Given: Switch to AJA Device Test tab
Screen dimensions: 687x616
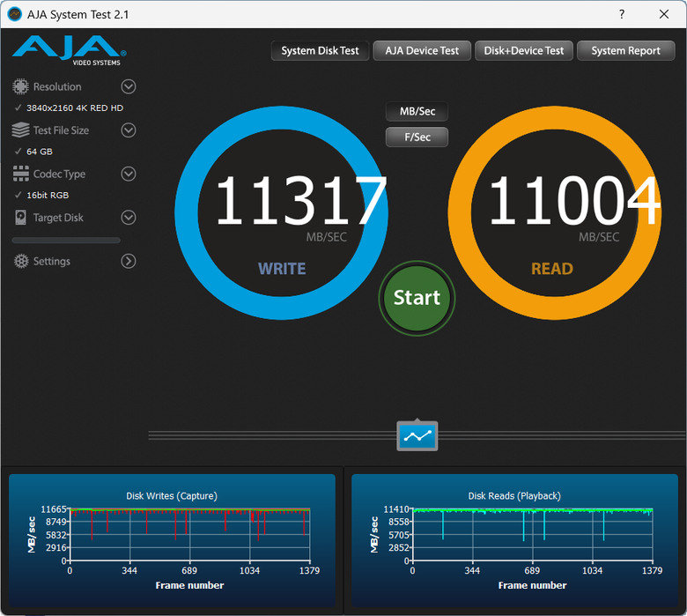Looking at the screenshot, I should [422, 51].
